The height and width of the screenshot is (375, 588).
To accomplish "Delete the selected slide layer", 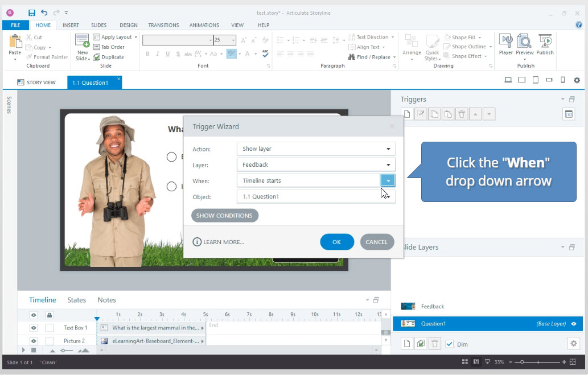I will point(434,343).
